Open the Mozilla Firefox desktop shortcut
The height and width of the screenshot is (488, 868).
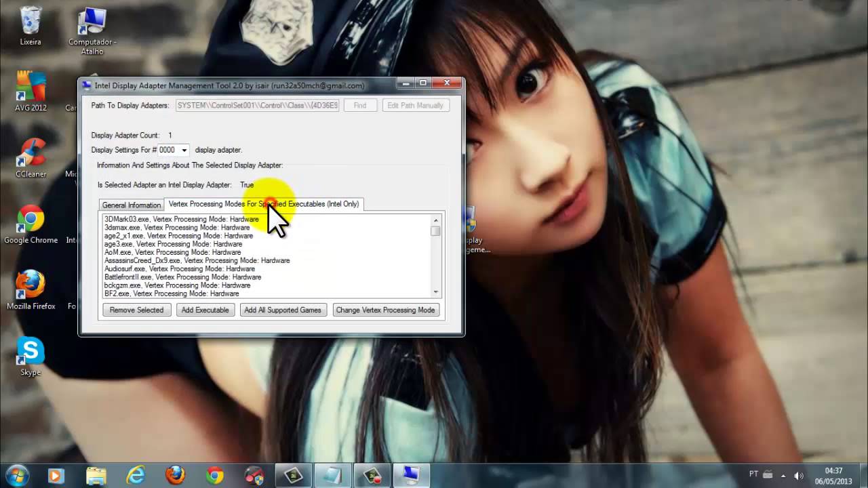click(31, 290)
